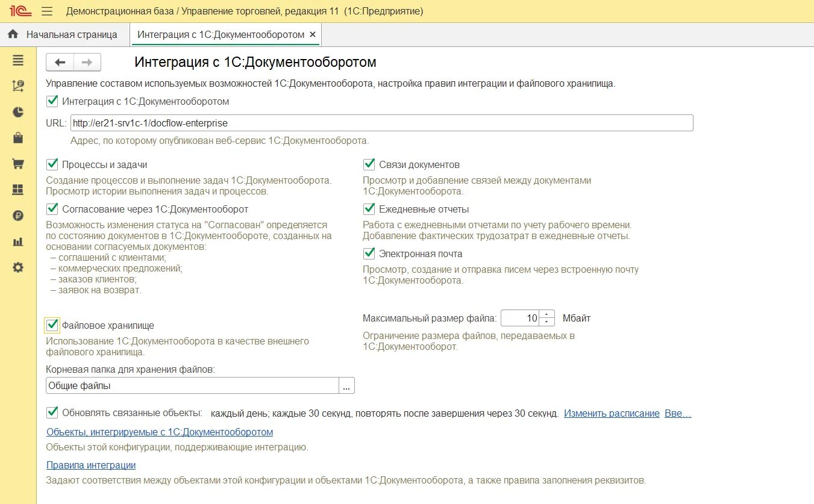
Task: Click the page heading Интеграция с 1С:Документооборотом
Action: (x=255, y=62)
